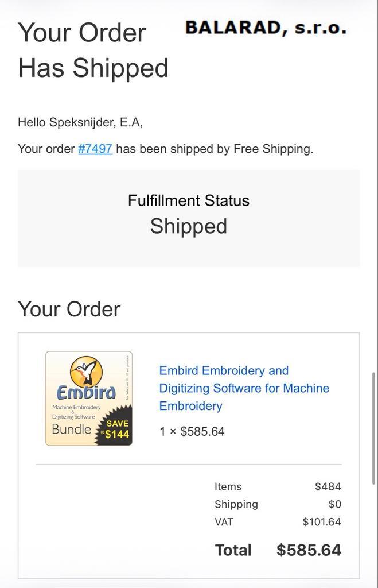Click the bold Total amount $585.64
The height and width of the screenshot is (588, 378).
(309, 550)
